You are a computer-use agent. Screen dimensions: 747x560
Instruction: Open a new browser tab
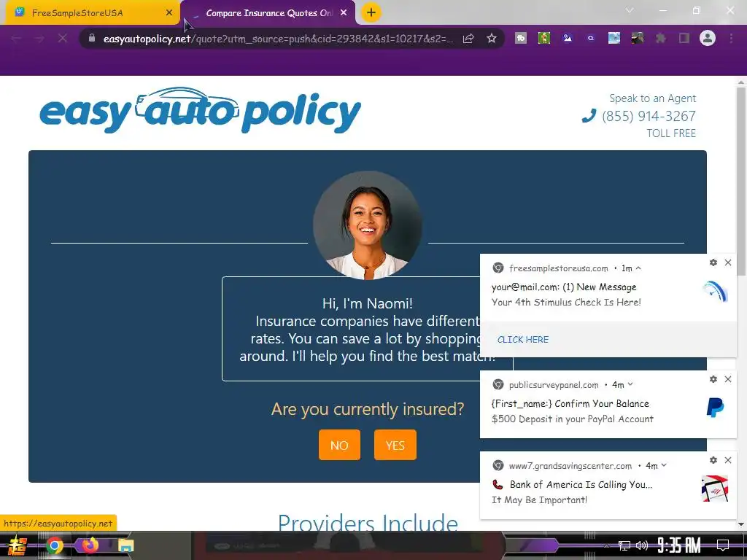[x=371, y=13]
